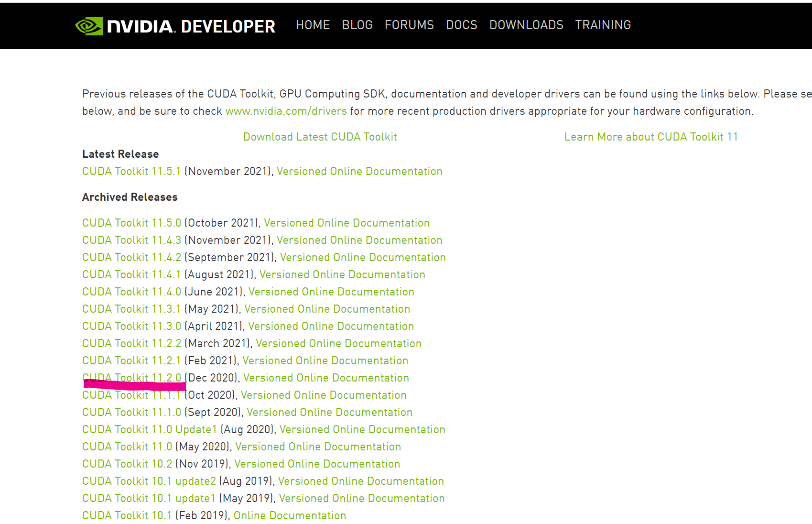View documentation for the September 2021 release

tap(363, 257)
